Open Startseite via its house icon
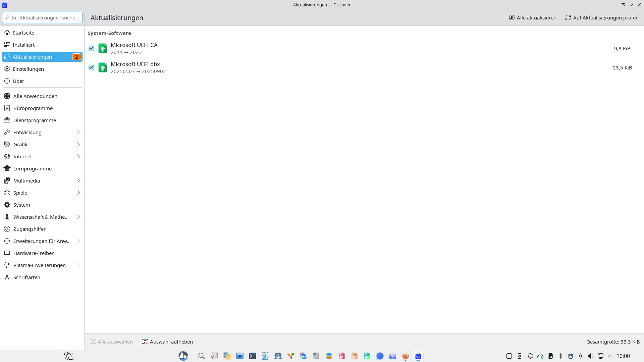644x362 pixels. click(7, 33)
